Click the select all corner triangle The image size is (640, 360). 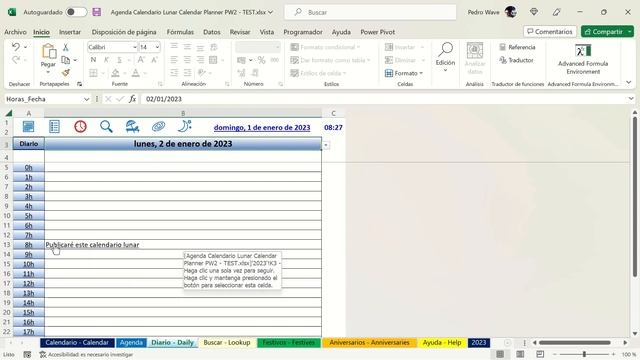tap(8, 113)
